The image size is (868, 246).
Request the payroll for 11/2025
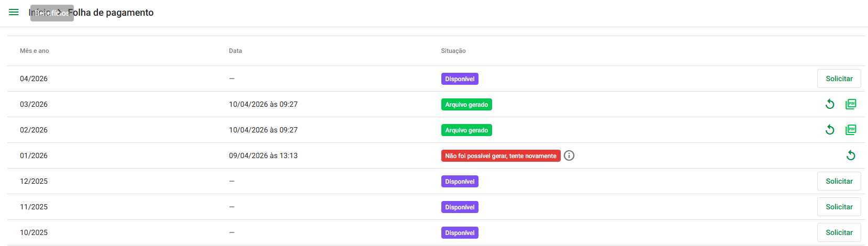839,207
